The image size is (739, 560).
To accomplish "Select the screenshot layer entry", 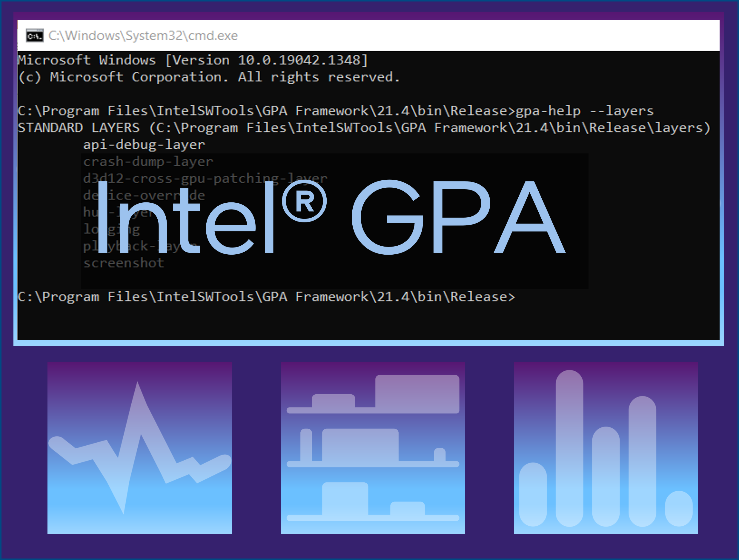I will point(123,262).
